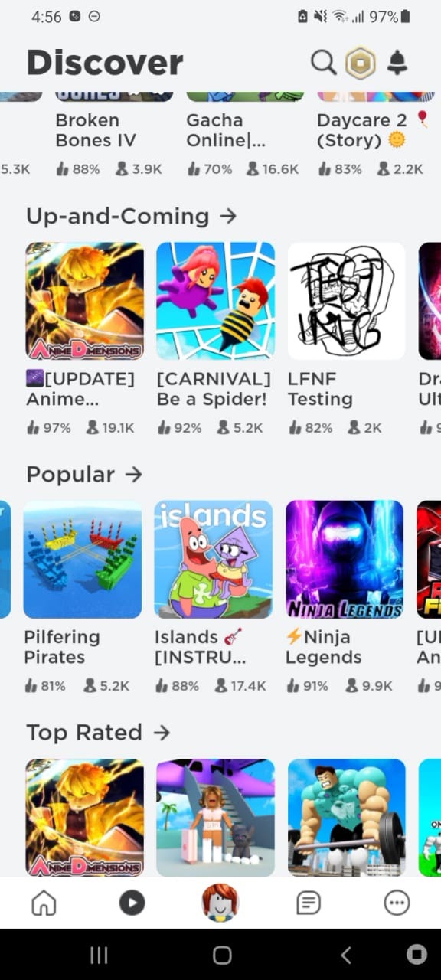Open the avatar icon in bottom bar
The image size is (441, 980).
point(220,902)
